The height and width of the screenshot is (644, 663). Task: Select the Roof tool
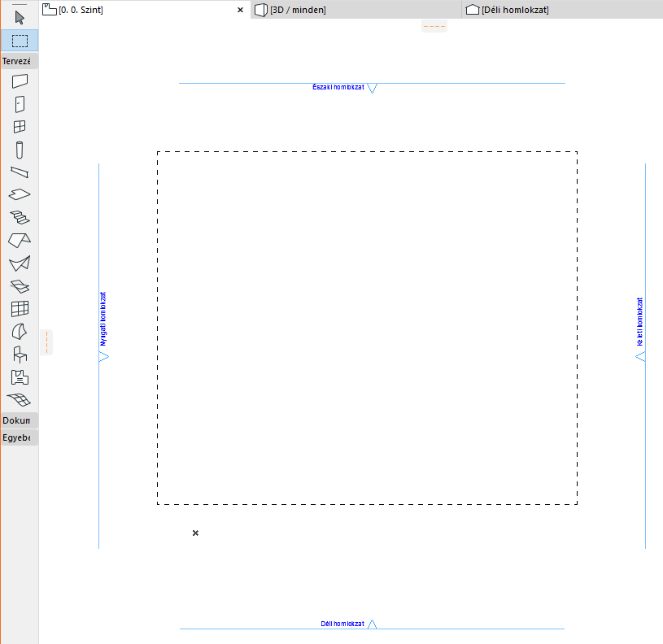click(x=20, y=241)
